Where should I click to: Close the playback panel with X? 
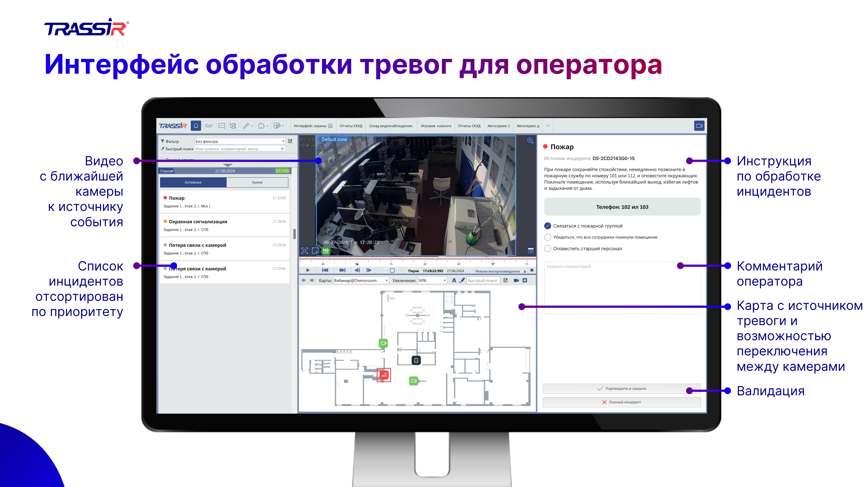[x=532, y=270]
